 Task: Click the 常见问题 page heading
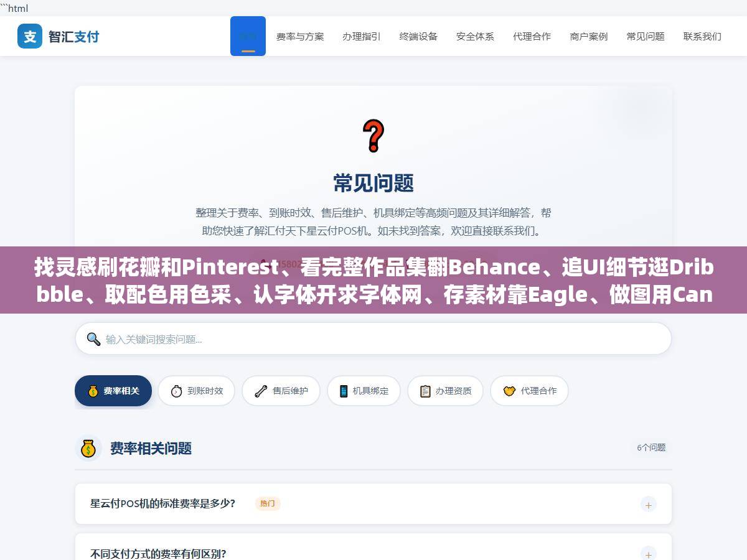[374, 183]
